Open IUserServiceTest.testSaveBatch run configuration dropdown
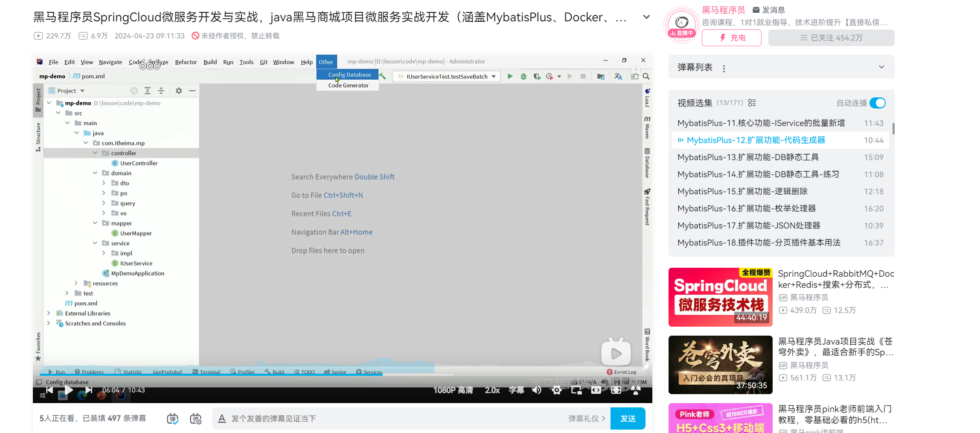980x433 pixels. pyautogui.click(x=446, y=76)
